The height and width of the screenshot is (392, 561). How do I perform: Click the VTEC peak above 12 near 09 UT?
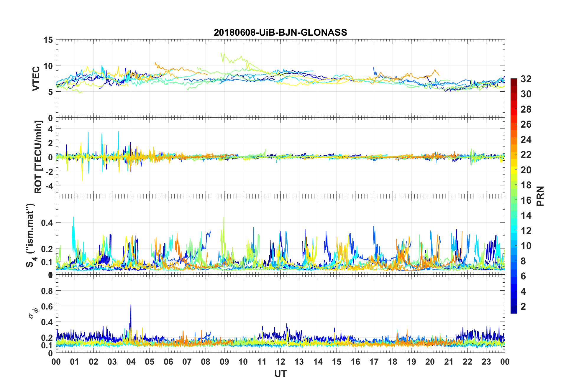[222, 54]
